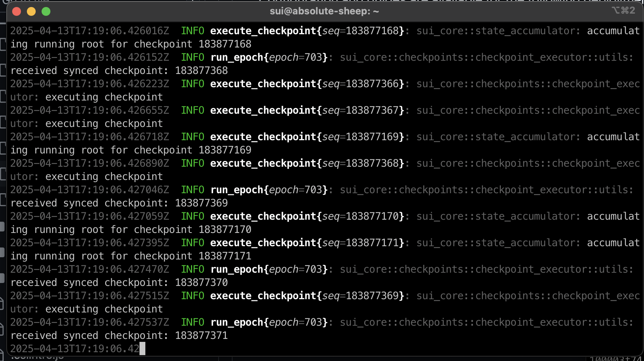Viewport: 644px width, 361px height.
Task: Close the terminal window with red button
Action: click(17, 11)
